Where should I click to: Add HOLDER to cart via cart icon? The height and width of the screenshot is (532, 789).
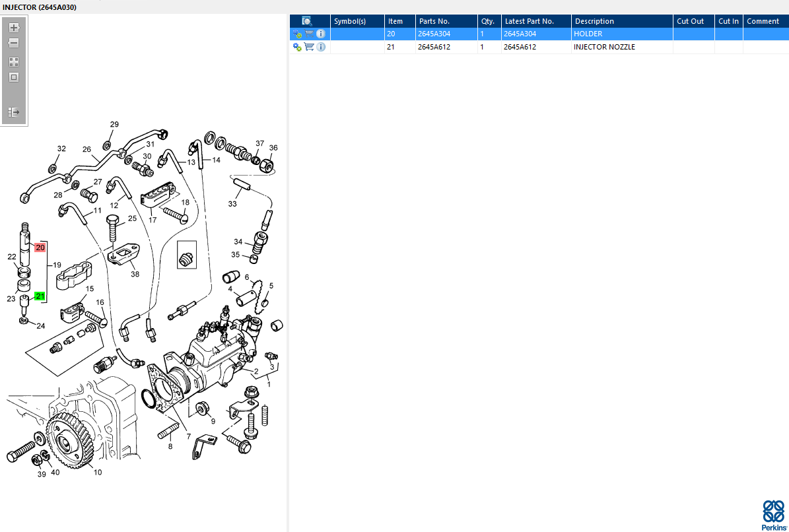[x=310, y=34]
